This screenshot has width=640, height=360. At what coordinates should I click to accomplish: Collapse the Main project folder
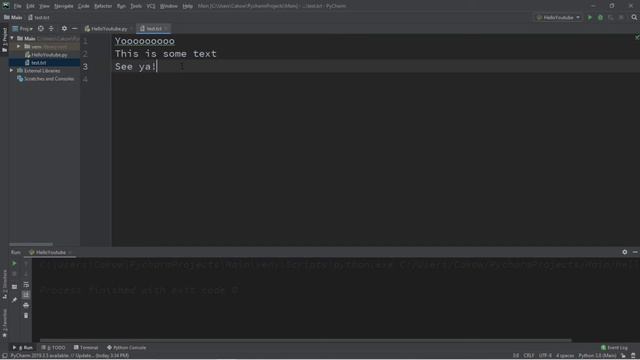click(x=12, y=38)
